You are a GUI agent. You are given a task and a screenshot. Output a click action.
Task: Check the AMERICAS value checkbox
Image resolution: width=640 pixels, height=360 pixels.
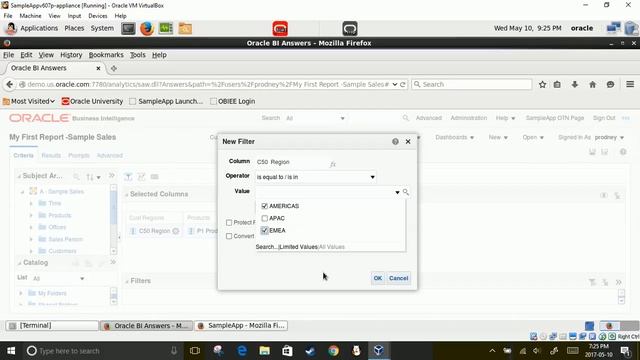(x=264, y=206)
